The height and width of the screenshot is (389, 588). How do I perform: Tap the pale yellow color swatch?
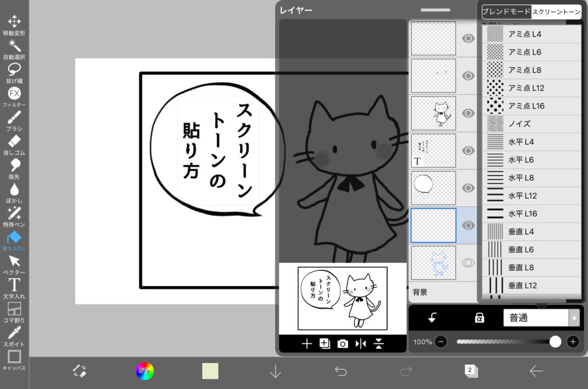tap(210, 371)
